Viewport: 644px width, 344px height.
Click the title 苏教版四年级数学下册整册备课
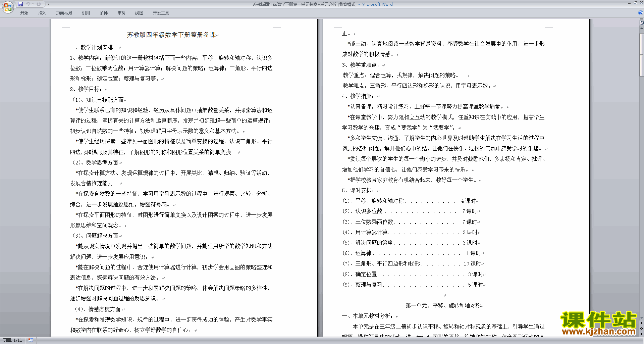[171, 35]
